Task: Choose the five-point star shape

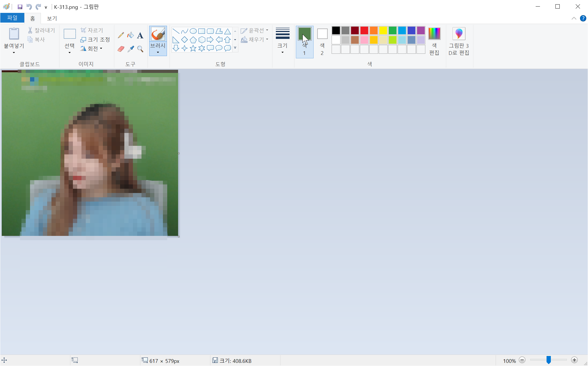Action: (x=193, y=48)
